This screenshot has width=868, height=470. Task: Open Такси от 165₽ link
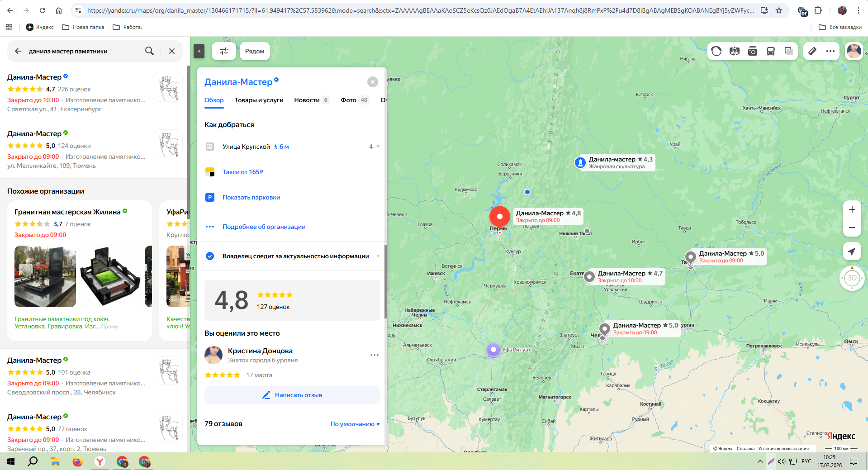pos(243,172)
